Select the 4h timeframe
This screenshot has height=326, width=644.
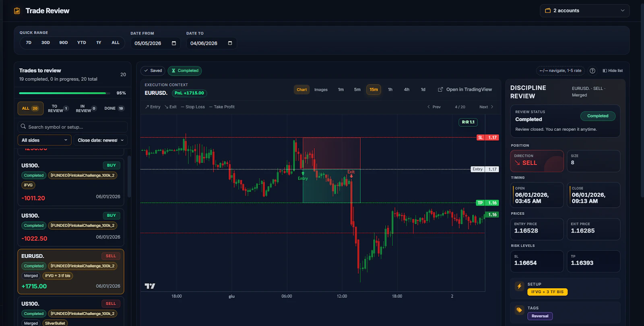(x=407, y=90)
